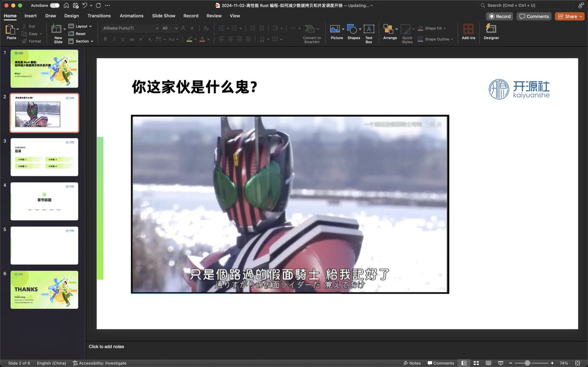
Task: Undo the last action
Action: [85, 5]
